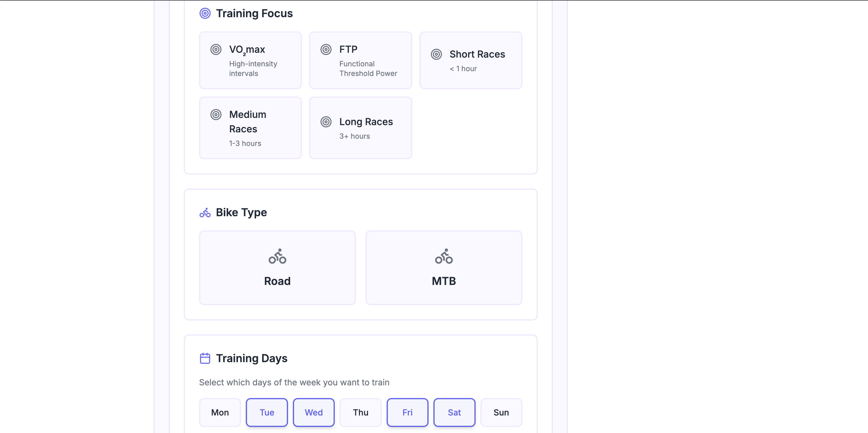Image resolution: width=868 pixels, height=433 pixels.
Task: Toggle Monday as a training day
Action: point(220,412)
